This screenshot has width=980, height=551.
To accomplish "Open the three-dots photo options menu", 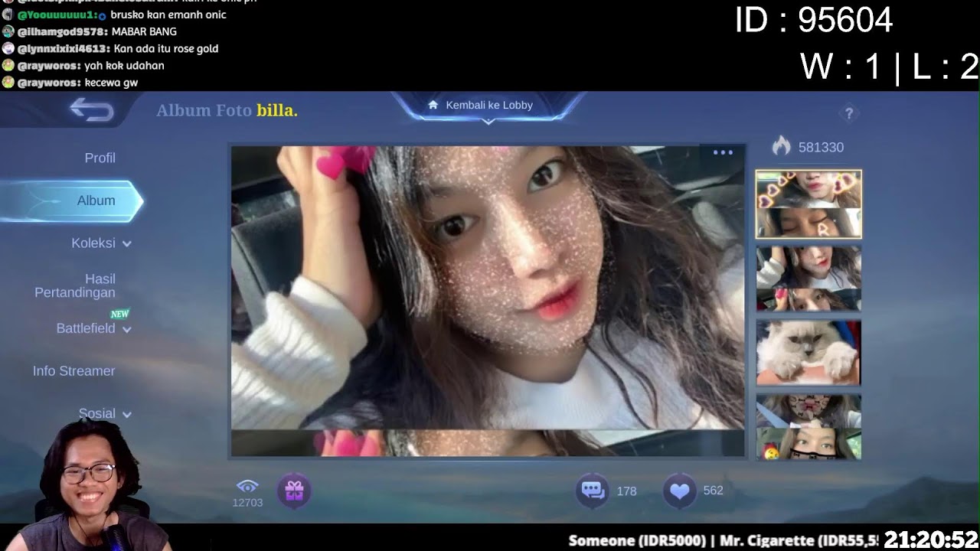I will [723, 152].
